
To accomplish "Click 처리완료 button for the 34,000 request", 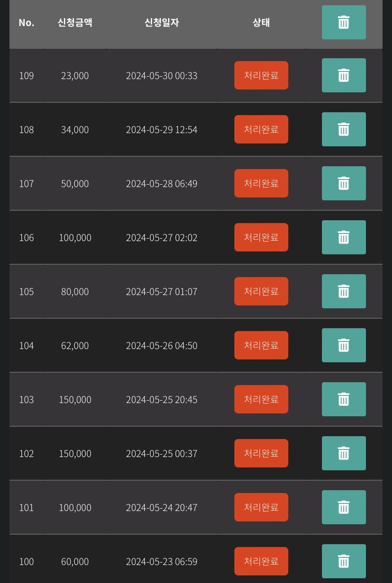I will click(x=261, y=129).
